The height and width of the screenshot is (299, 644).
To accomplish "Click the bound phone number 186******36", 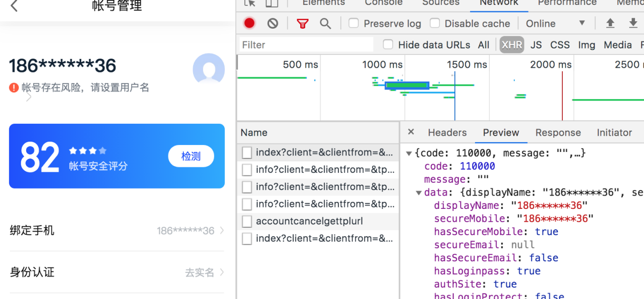I will pos(186,231).
